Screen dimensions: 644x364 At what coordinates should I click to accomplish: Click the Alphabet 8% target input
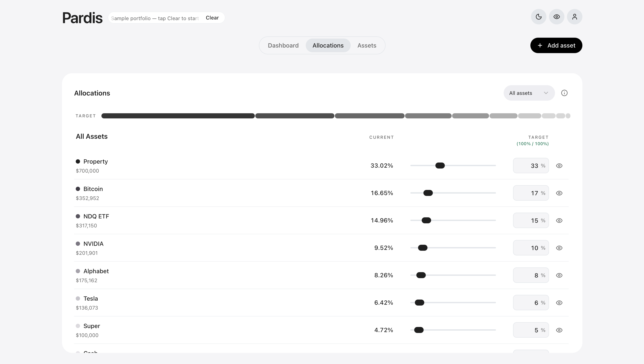click(x=531, y=275)
